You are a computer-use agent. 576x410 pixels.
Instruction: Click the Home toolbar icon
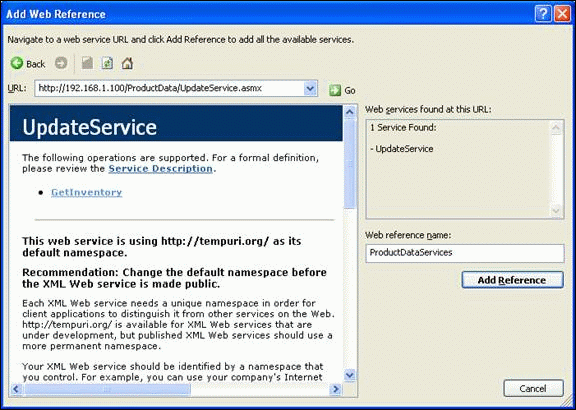pyautogui.click(x=127, y=64)
